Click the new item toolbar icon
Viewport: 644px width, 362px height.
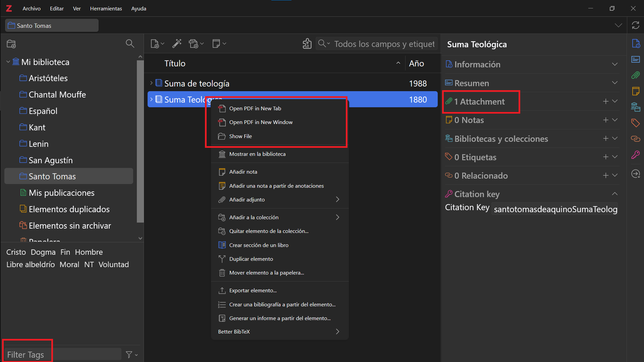[155, 44]
